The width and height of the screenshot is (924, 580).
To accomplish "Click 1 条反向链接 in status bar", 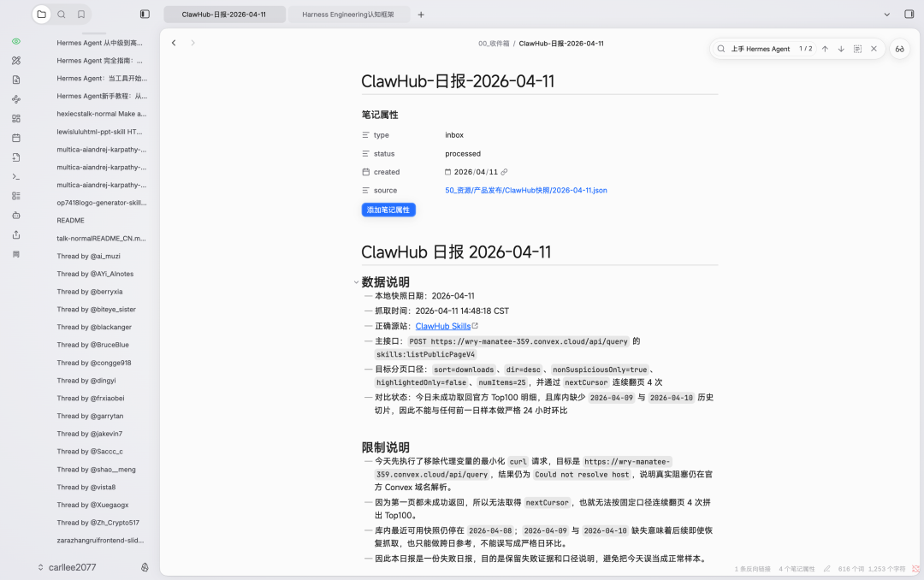I will coord(753,569).
